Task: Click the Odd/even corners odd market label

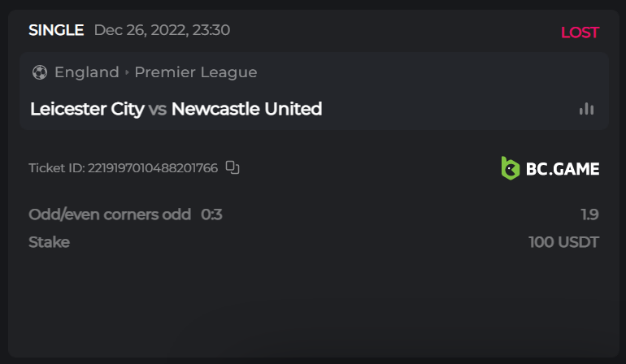Action: click(x=110, y=214)
